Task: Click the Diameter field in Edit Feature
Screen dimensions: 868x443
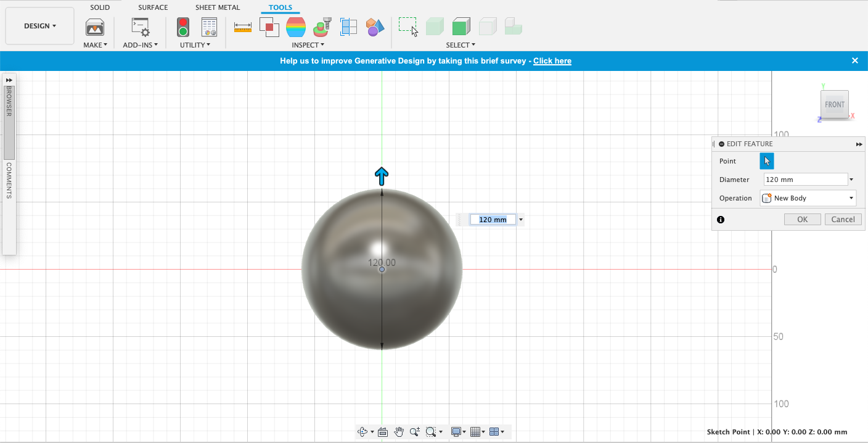Action: (805, 180)
